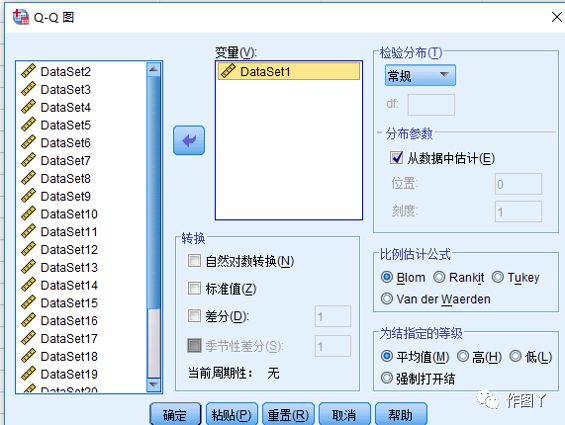Click the ruler icon beside DataSet12
Viewport: 565px width, 425px height.
28,249
